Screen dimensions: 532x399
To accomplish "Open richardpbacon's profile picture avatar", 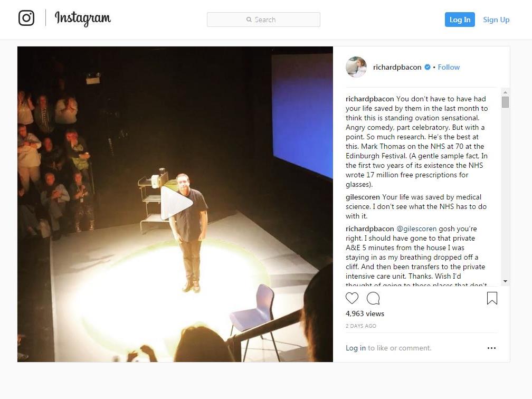I will point(356,67).
